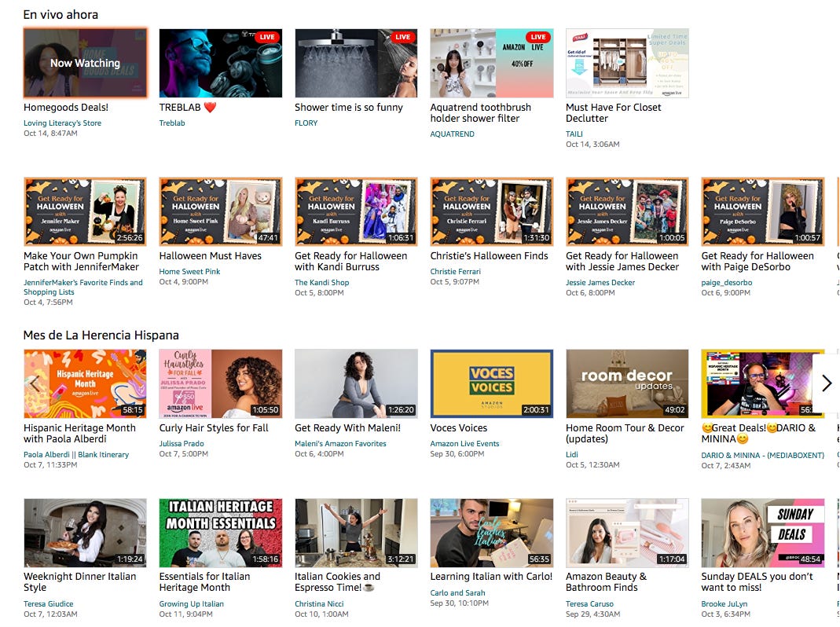Visit AQUATREND channel link
This screenshot has width=840, height=627.
click(x=452, y=134)
